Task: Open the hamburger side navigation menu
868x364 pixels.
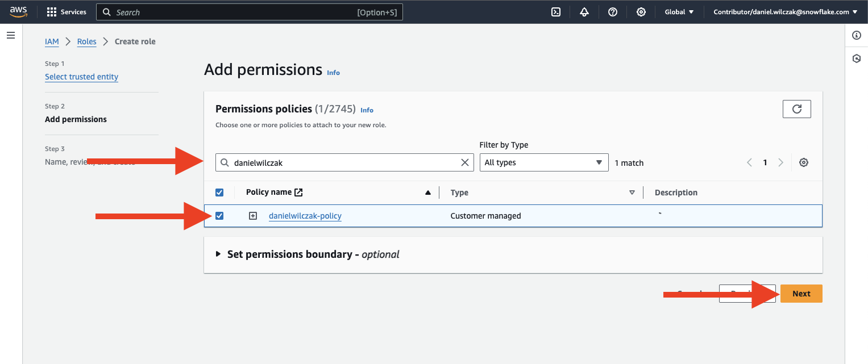Action: click(x=10, y=35)
